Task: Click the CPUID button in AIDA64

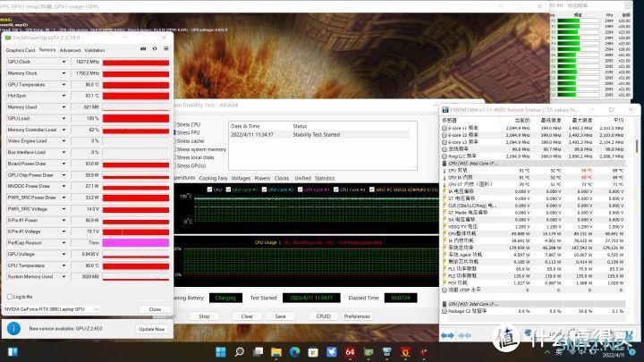Action: (324, 316)
